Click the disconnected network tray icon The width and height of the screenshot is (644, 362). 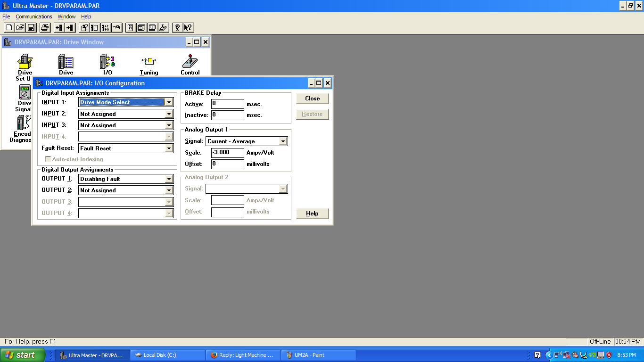point(567,355)
